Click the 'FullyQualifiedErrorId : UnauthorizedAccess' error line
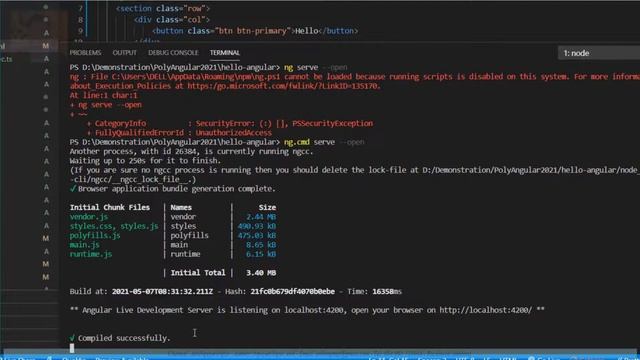640x360 pixels. pyautogui.click(x=179, y=133)
